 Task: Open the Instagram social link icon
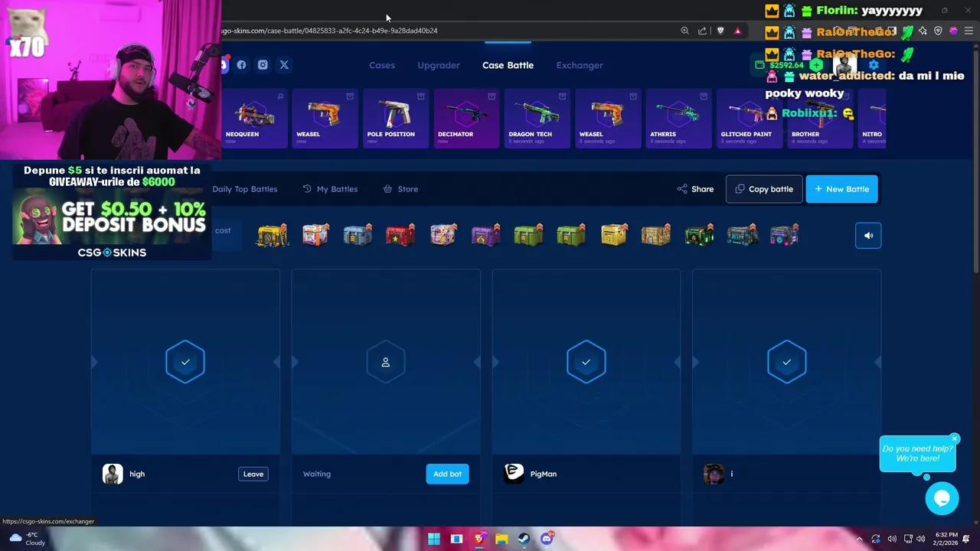pos(263,65)
